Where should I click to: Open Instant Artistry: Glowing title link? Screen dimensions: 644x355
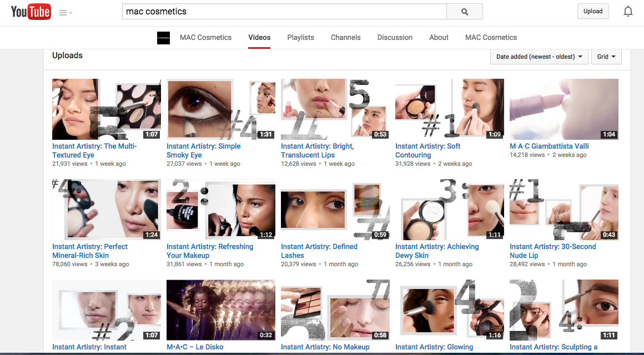pos(434,347)
